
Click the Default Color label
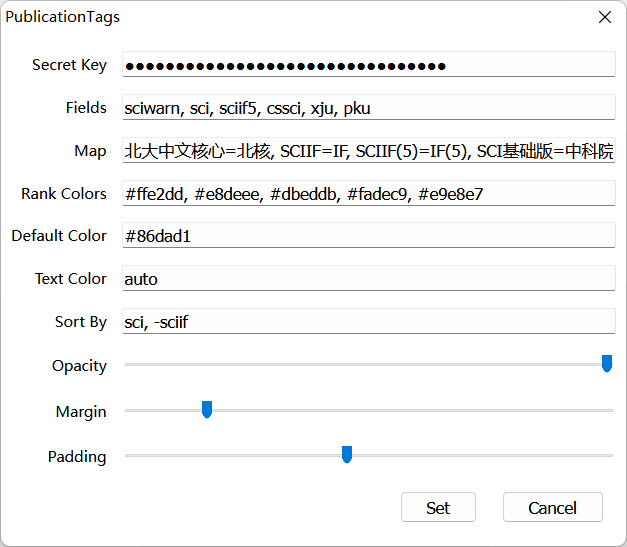(x=59, y=236)
